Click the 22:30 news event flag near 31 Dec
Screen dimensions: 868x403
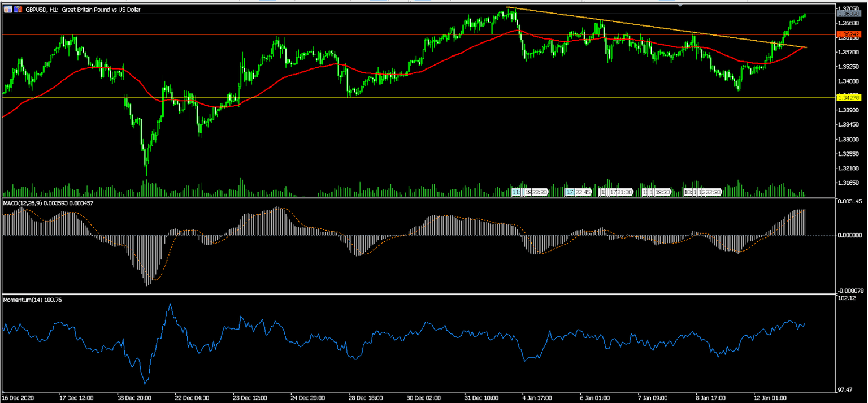pyautogui.click(x=540, y=192)
